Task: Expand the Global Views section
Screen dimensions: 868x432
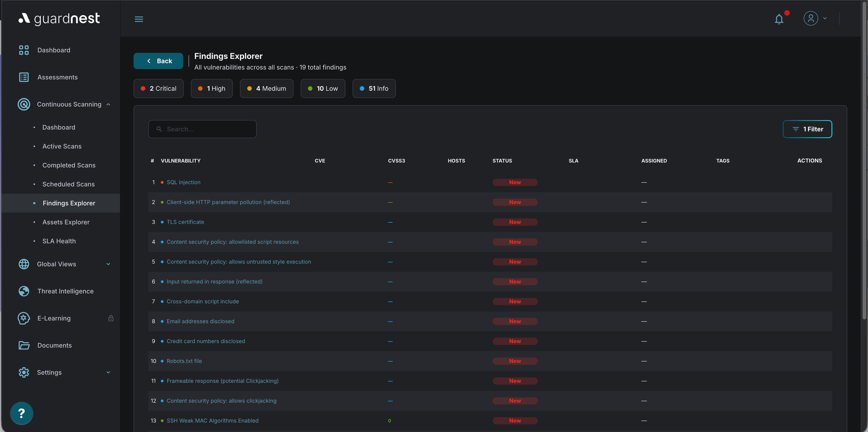Action: (108, 264)
